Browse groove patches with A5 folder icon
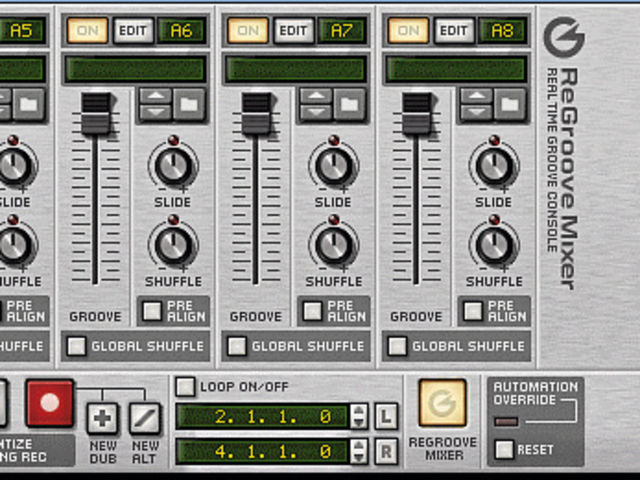 (x=29, y=104)
